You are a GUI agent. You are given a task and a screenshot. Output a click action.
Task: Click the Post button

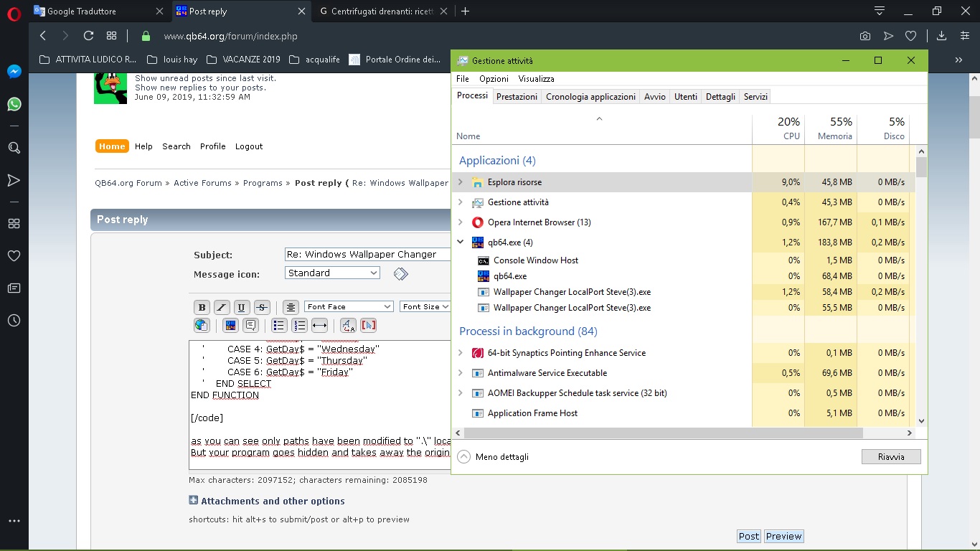tap(748, 536)
